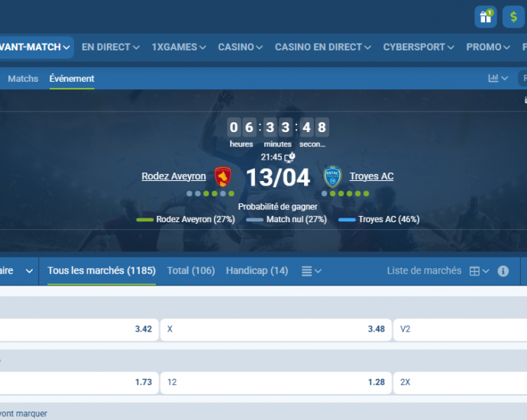Click the info icon beside market list
The image size is (527, 420).
503,271
